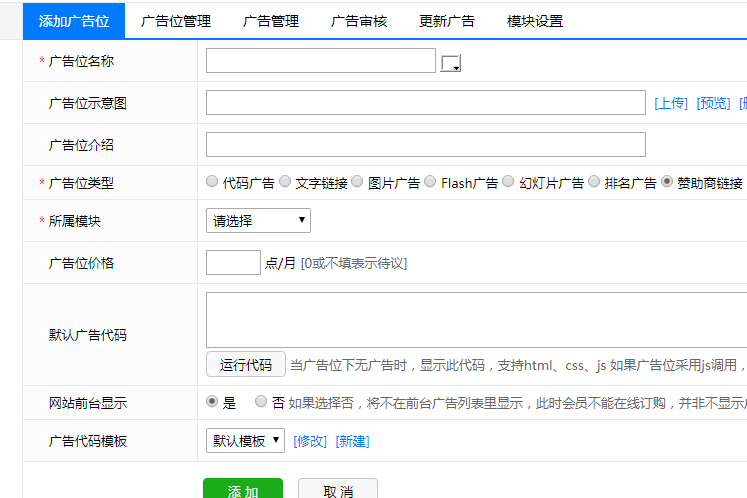
Task: Expand the 所属模块 请选择 dropdown
Action: click(x=258, y=221)
